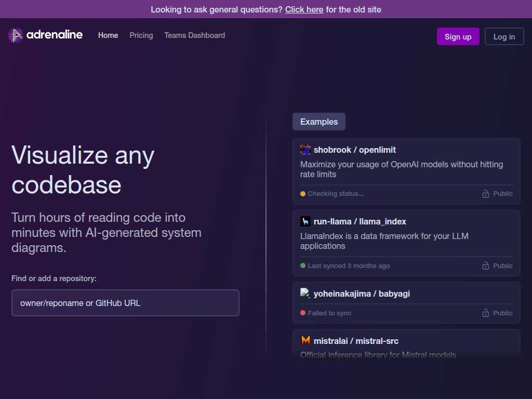Click Public label on babyagi card
This screenshot has width=532, height=399.
click(503, 313)
